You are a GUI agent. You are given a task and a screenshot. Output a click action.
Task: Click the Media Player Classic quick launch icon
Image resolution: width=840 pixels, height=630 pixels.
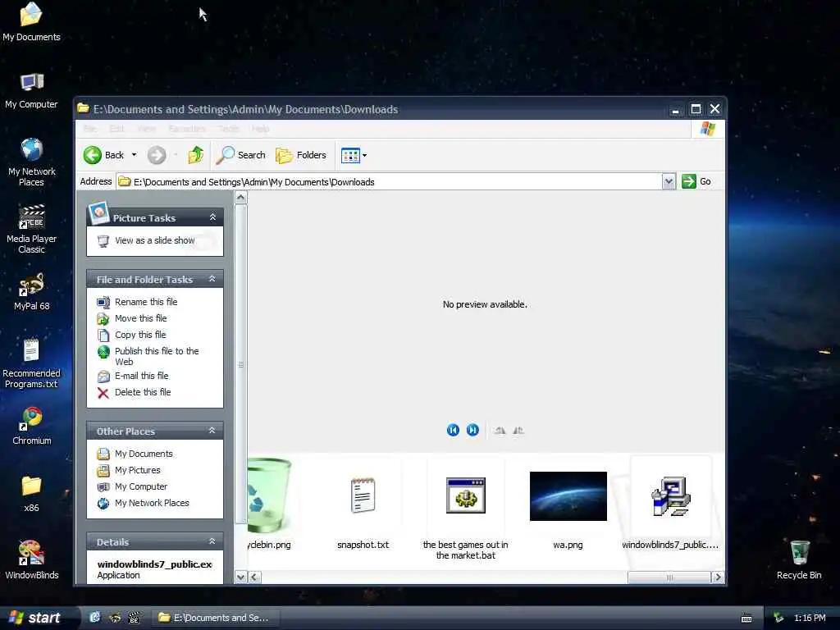(x=134, y=618)
